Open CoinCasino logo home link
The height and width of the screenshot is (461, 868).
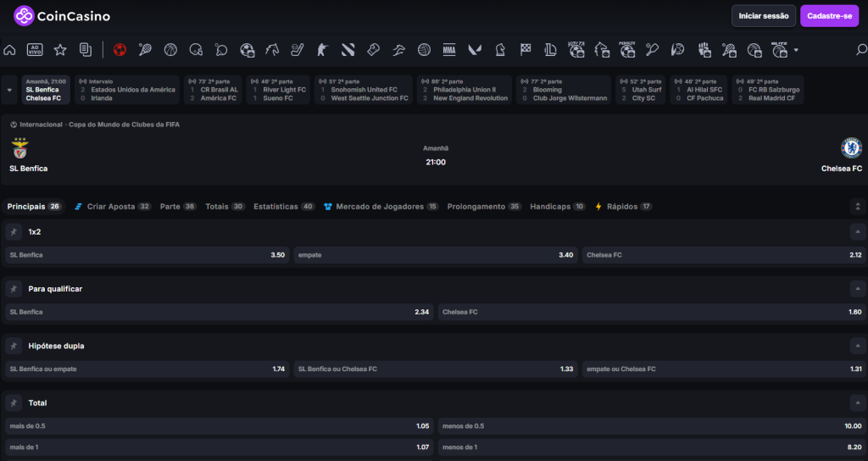[62, 16]
